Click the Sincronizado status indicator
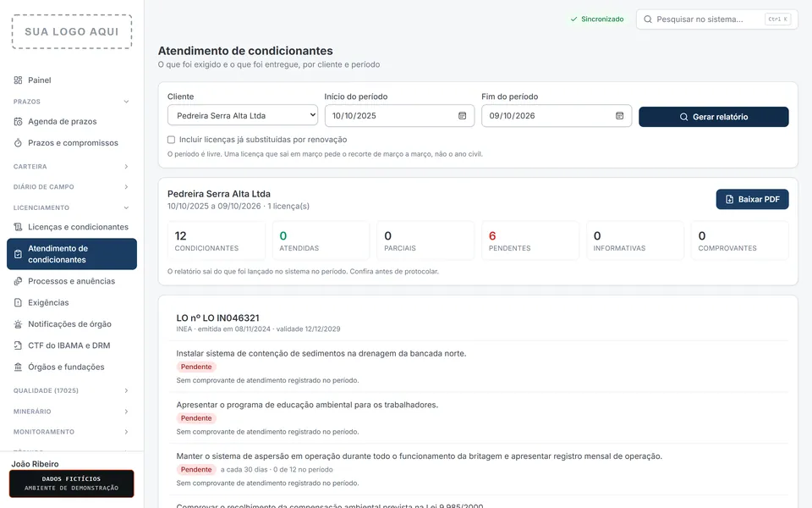This screenshot has width=812, height=508. tap(597, 19)
